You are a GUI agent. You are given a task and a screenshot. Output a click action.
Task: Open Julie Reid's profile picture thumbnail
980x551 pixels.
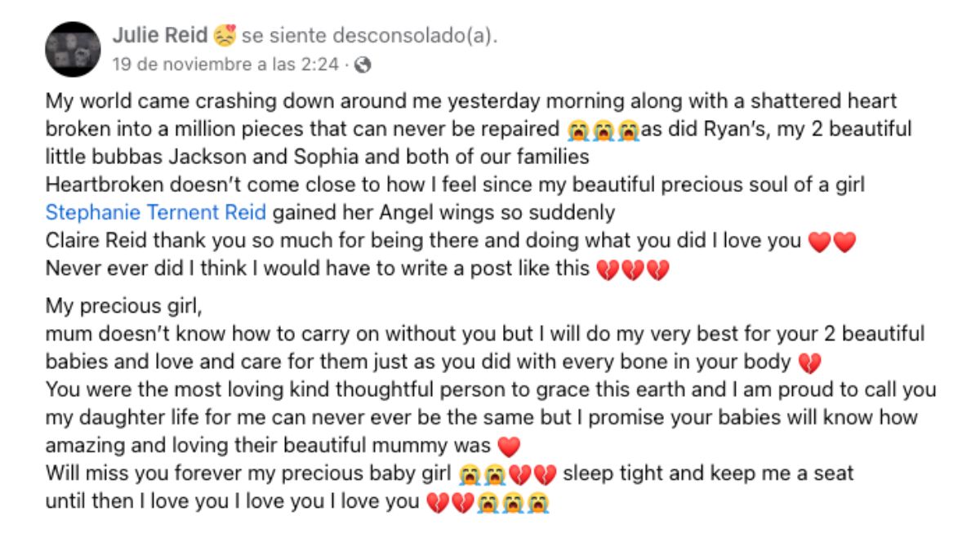[x=73, y=49]
